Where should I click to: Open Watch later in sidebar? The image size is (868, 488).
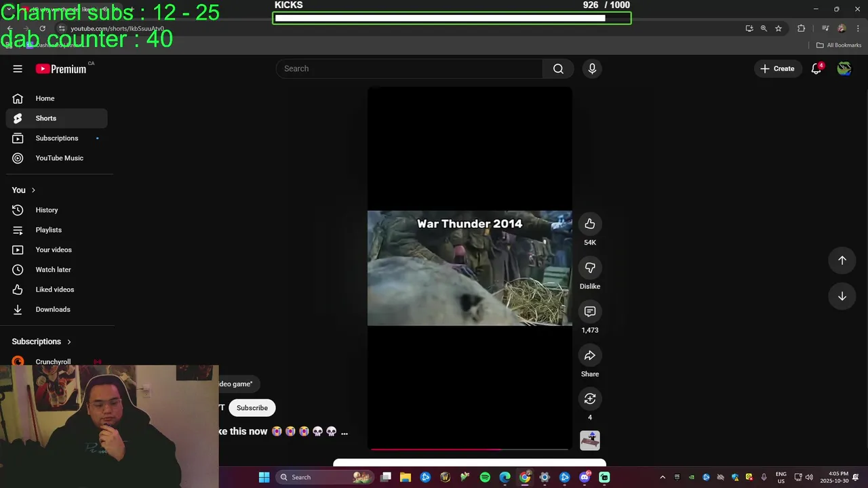coord(57,270)
